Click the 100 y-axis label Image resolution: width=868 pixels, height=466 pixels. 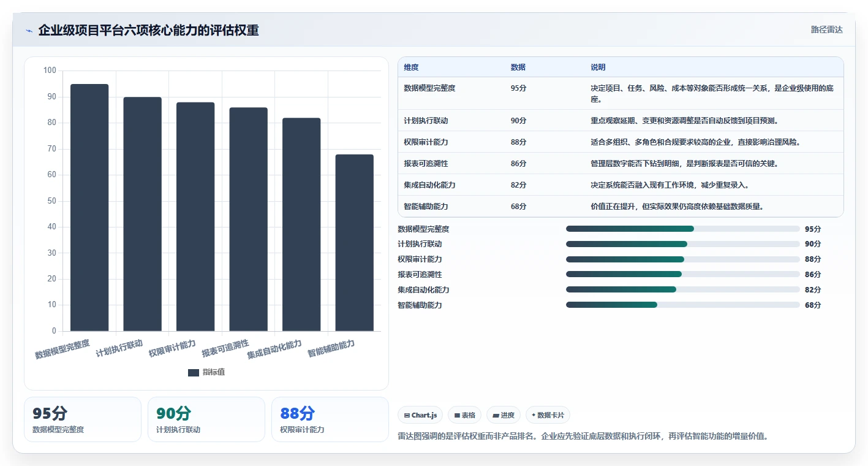tap(50, 71)
